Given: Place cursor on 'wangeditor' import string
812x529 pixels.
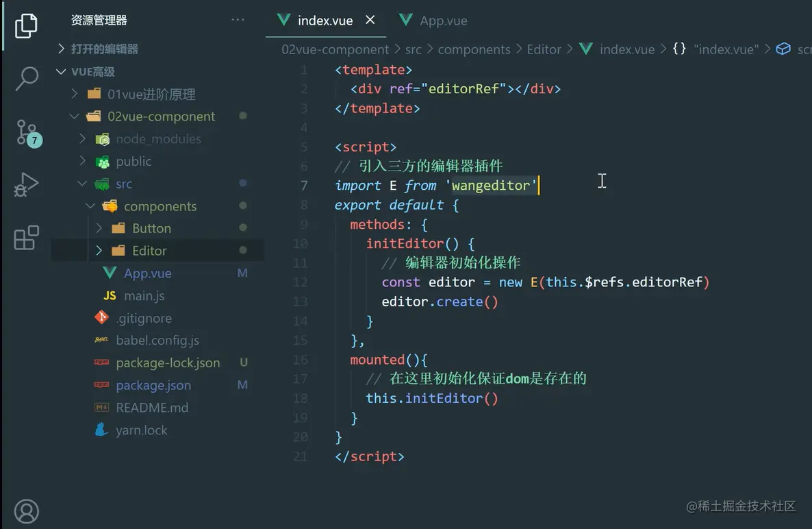Looking at the screenshot, I should pos(491,186).
